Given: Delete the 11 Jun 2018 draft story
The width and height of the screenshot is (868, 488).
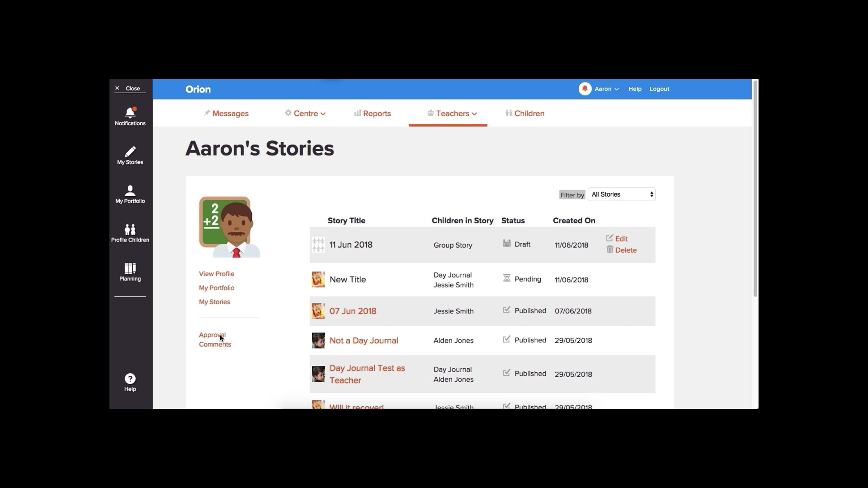Looking at the screenshot, I should 625,250.
